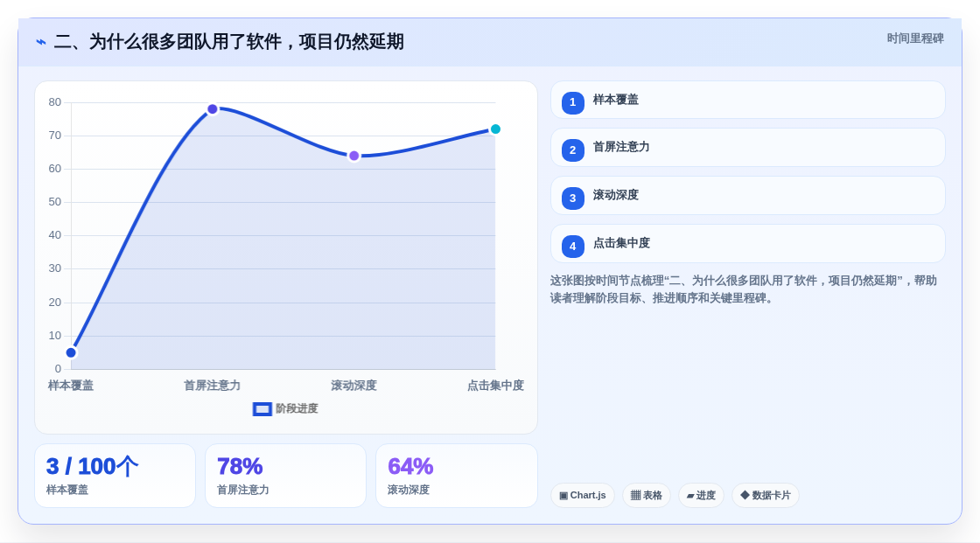Toggle the 阶段进度 legend swatch
The height and width of the screenshot is (543, 980).
click(x=262, y=409)
